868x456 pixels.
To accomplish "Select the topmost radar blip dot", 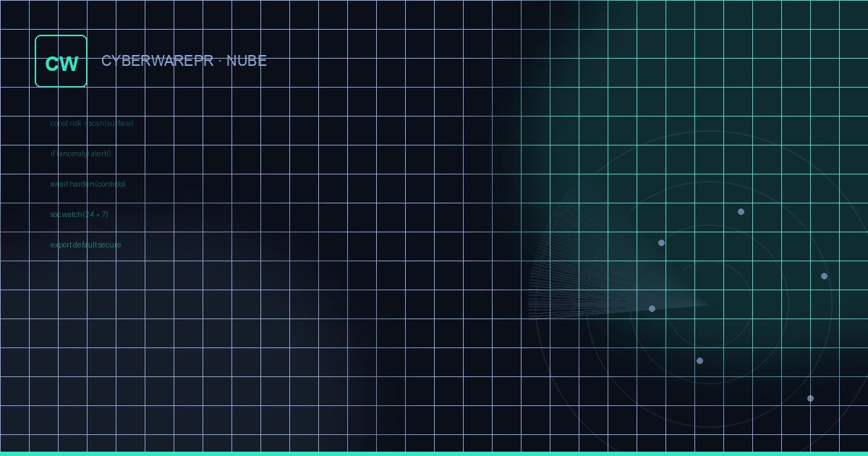I will click(x=741, y=211).
